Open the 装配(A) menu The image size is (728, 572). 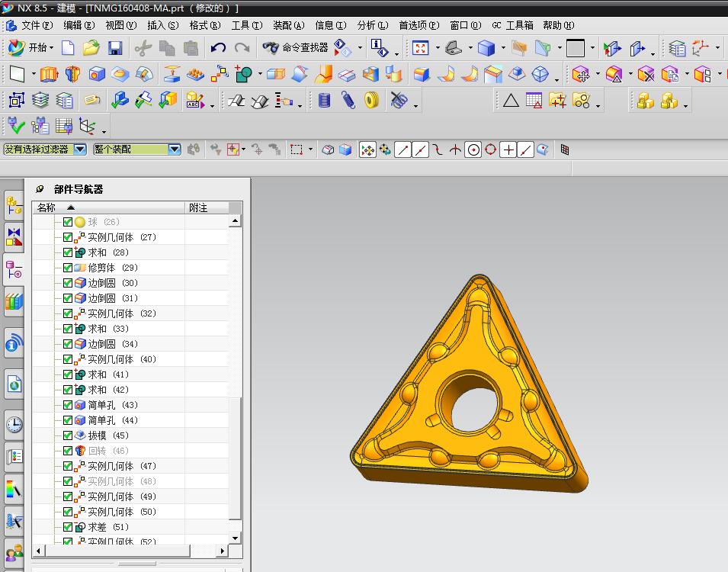coord(289,25)
